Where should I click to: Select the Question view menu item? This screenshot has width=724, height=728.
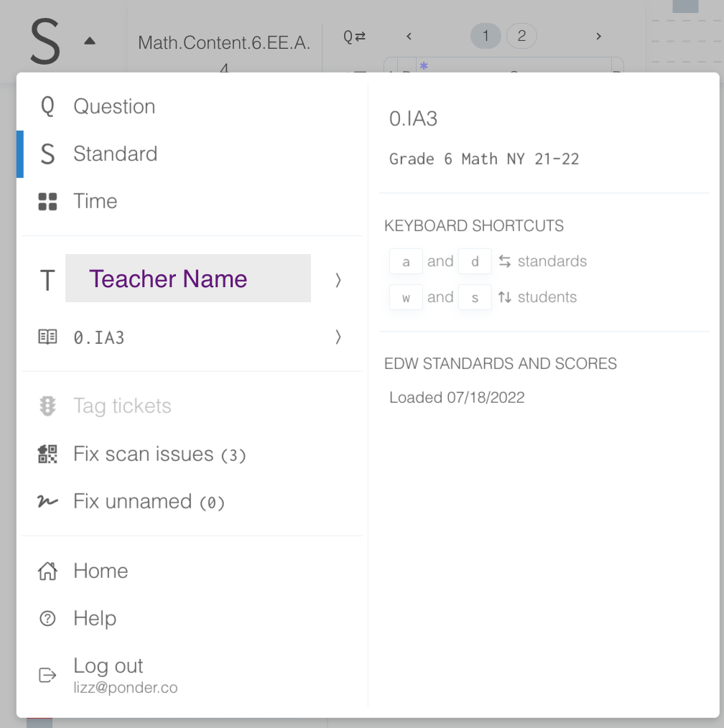(x=191, y=106)
